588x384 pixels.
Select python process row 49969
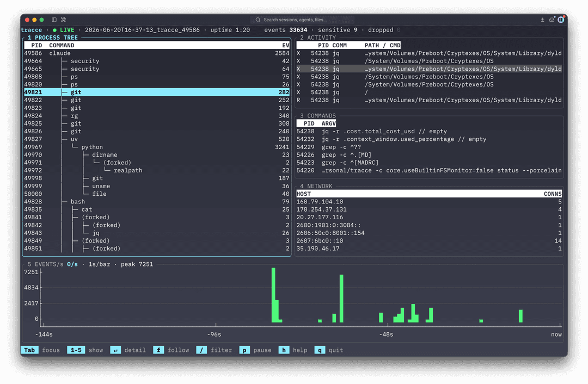tap(157, 147)
